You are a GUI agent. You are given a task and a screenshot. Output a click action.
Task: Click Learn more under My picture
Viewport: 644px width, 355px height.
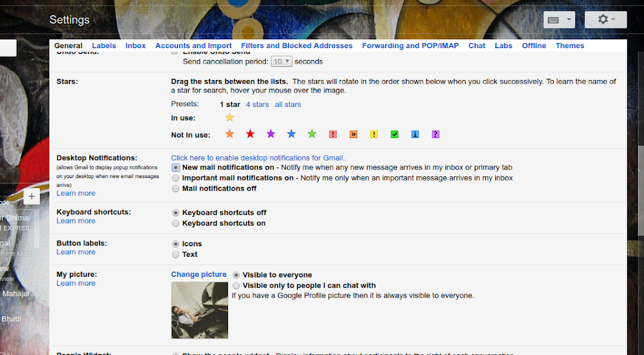coord(76,283)
